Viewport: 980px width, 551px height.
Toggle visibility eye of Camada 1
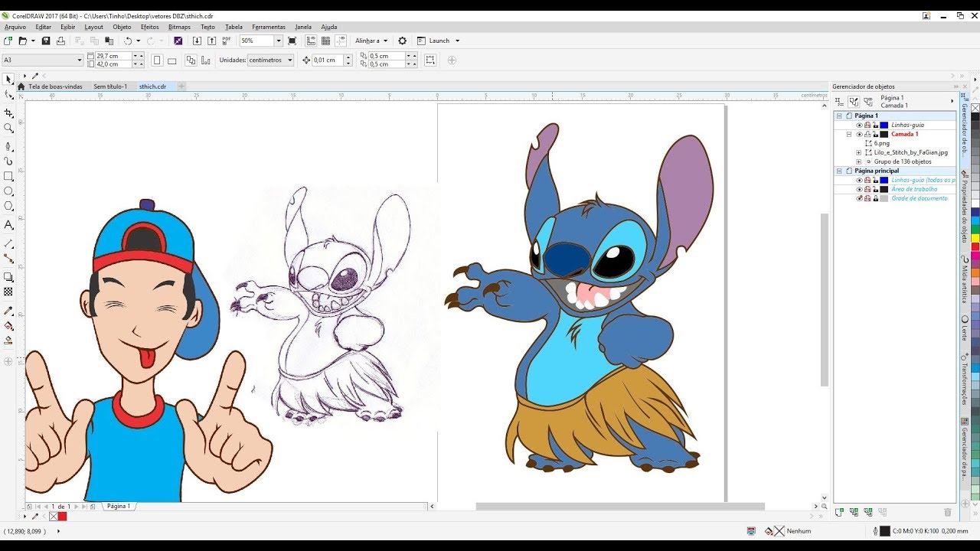click(859, 134)
